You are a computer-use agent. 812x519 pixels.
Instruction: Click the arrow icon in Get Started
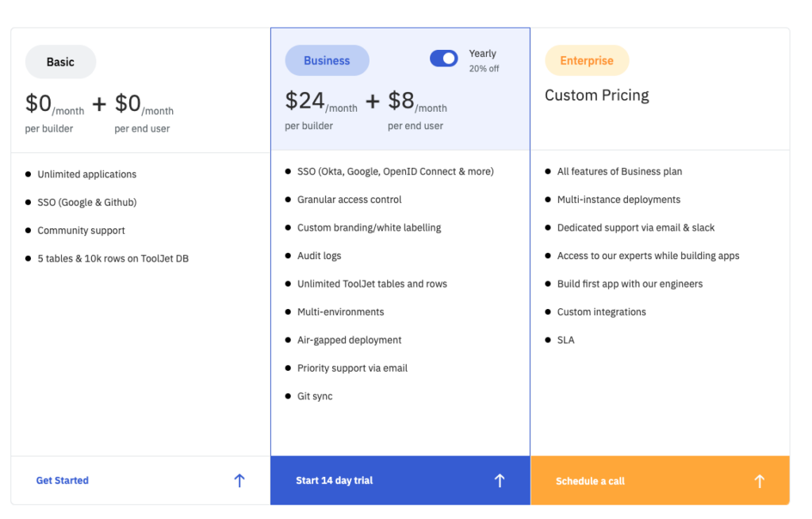pos(239,480)
